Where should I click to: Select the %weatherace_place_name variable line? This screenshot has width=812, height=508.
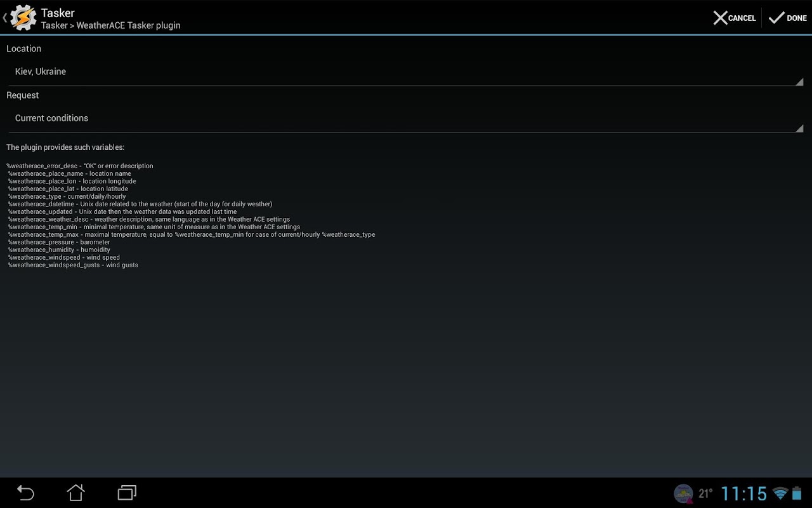pos(70,173)
